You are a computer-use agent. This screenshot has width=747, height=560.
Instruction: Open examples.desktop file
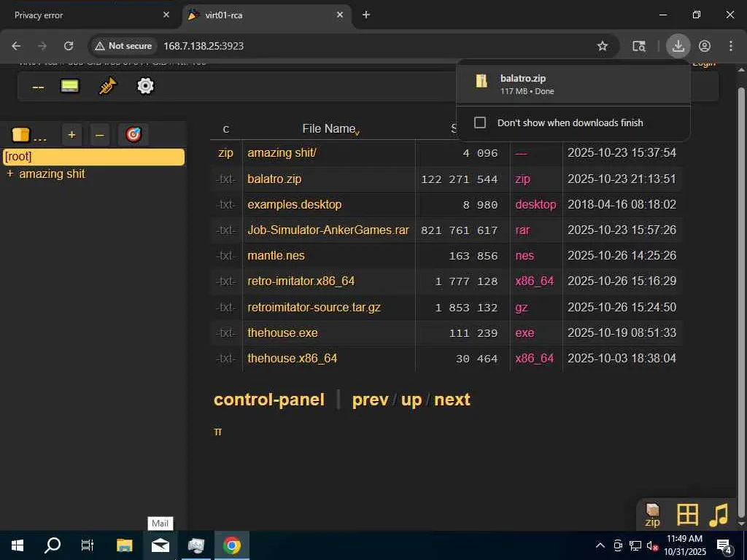click(x=295, y=205)
